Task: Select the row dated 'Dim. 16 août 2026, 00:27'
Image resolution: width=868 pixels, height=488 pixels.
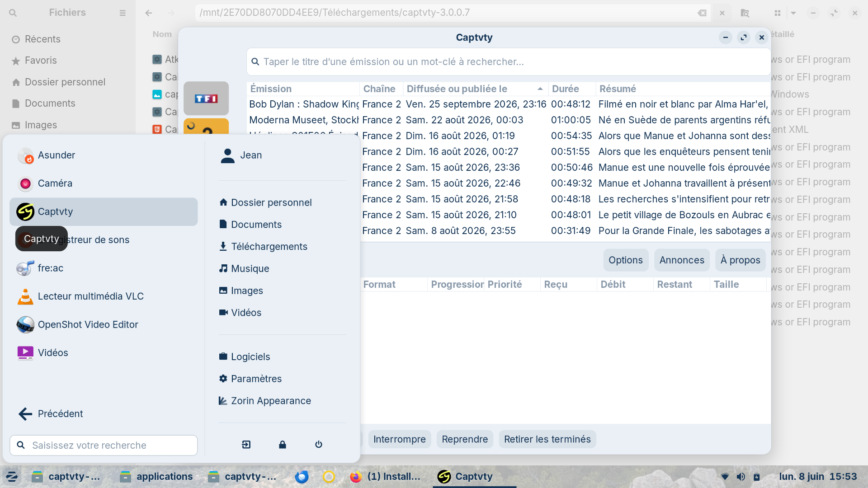Action: (565, 152)
